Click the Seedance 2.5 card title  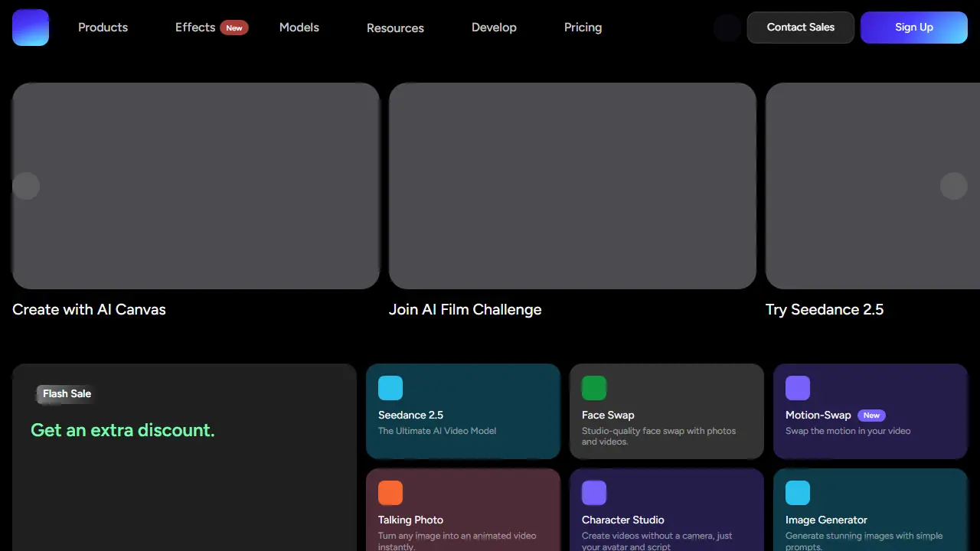(410, 415)
